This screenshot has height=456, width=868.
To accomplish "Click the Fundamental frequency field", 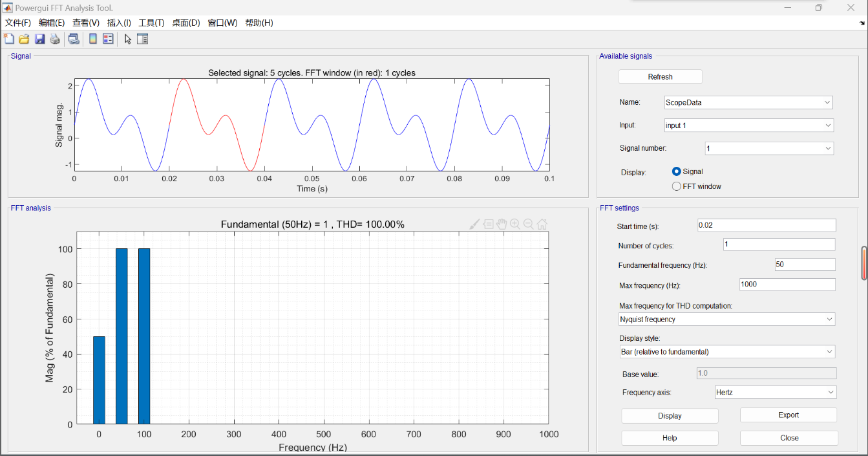I will click(x=805, y=265).
